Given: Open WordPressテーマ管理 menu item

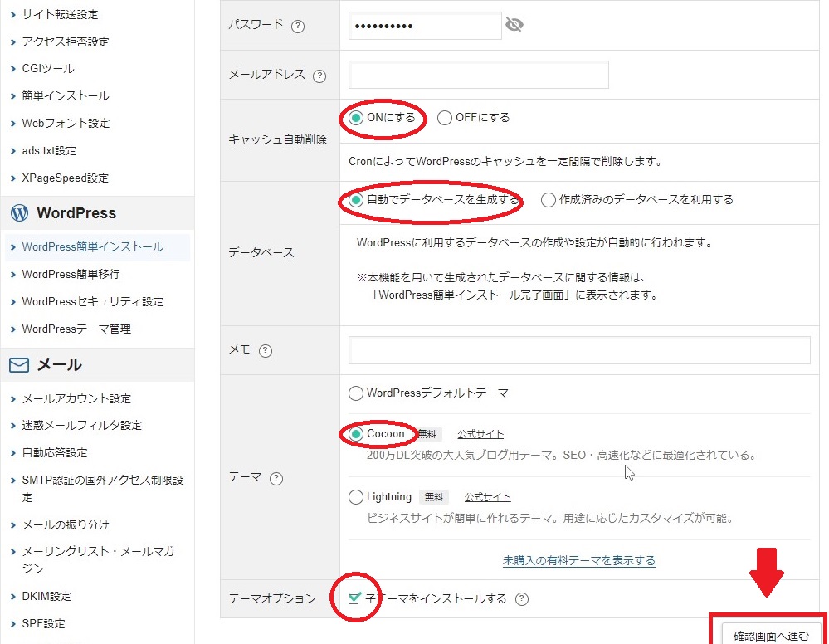Looking at the screenshot, I should [76, 329].
